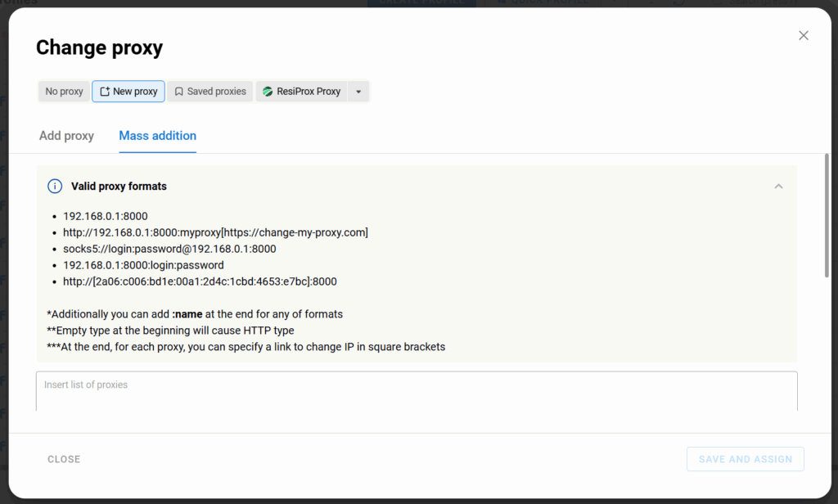Click into the Insert list of proxies field

(417, 391)
